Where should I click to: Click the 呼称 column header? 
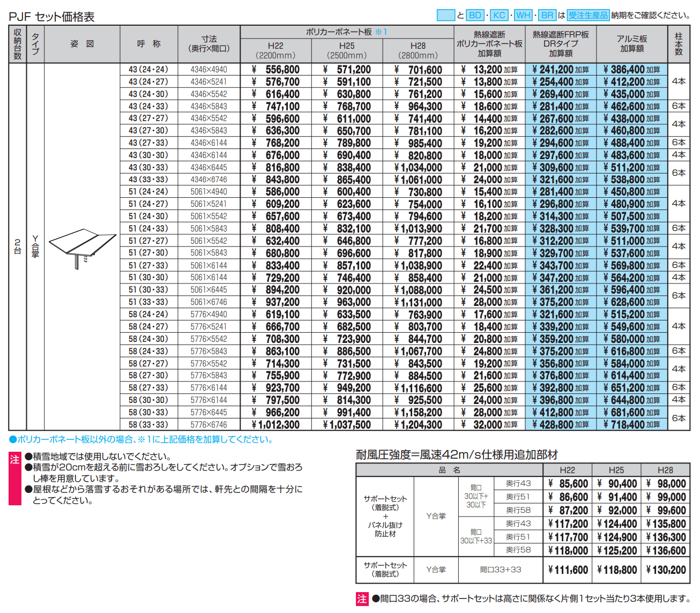148,44
